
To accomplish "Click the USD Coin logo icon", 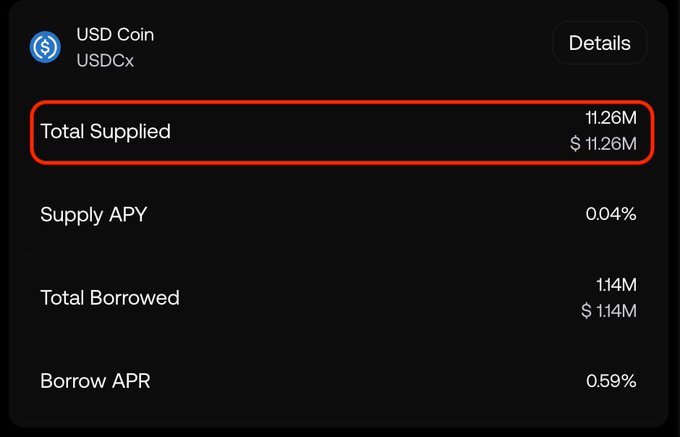I will pos(45,46).
